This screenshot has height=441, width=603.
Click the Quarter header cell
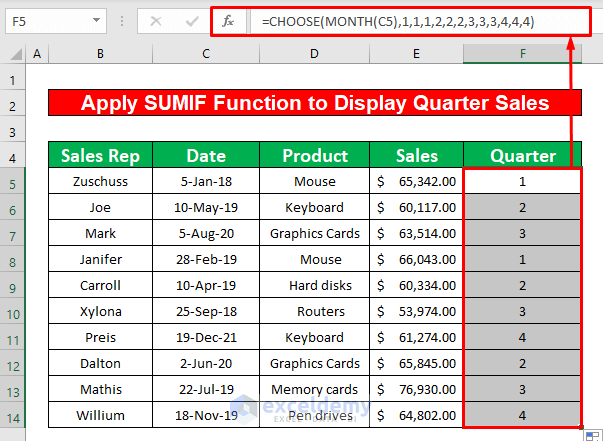[x=523, y=155]
